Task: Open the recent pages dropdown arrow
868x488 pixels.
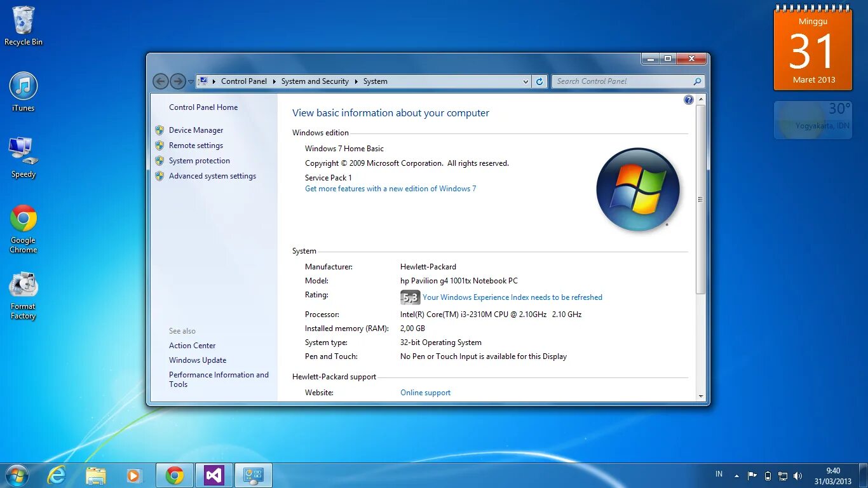Action: tap(191, 82)
